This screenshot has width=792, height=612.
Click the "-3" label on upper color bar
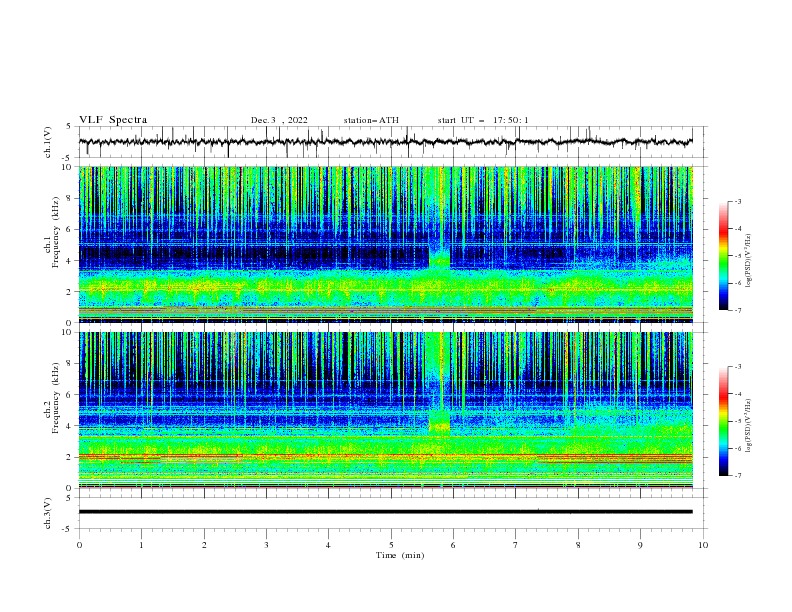(x=737, y=201)
